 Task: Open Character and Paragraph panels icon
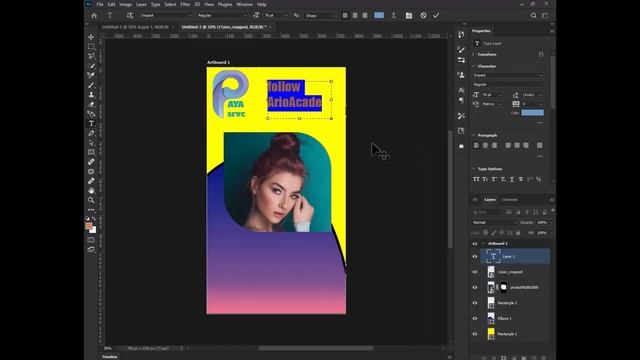409,16
